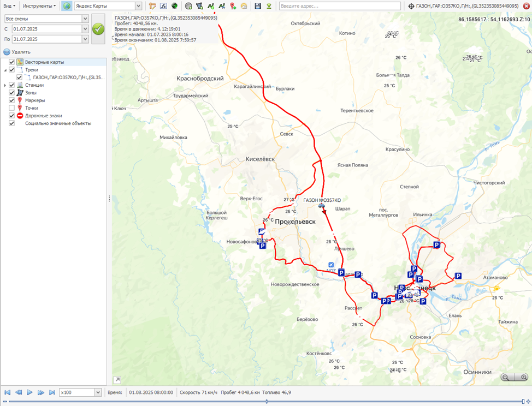This screenshot has width=532, height=406.
Task: Click the red map marker toolbar icon
Action: 233,6
